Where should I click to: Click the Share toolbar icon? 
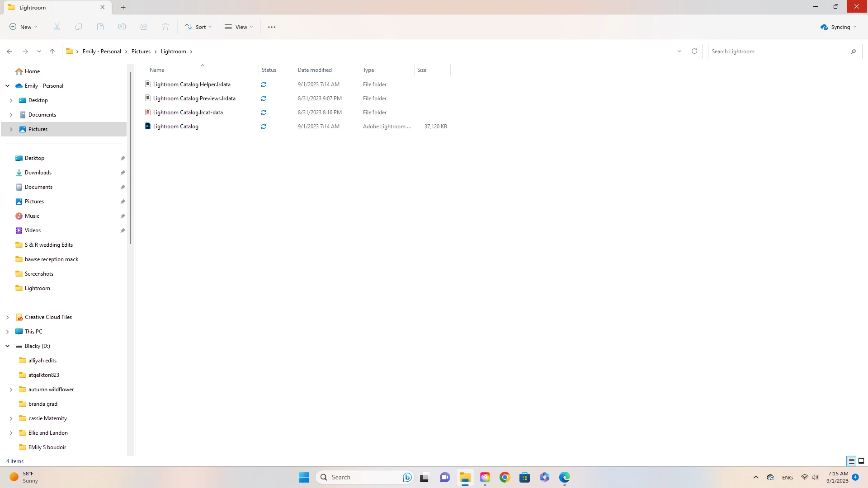144,27
